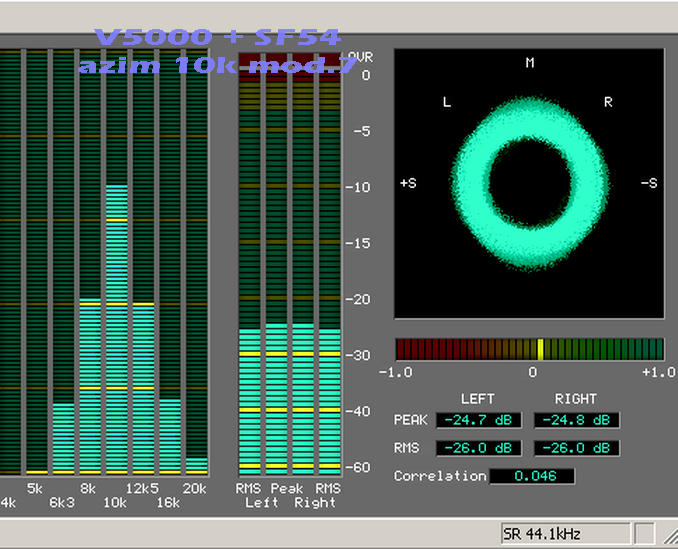
Task: Click the Correlation value 0.046 field
Action: click(x=531, y=476)
